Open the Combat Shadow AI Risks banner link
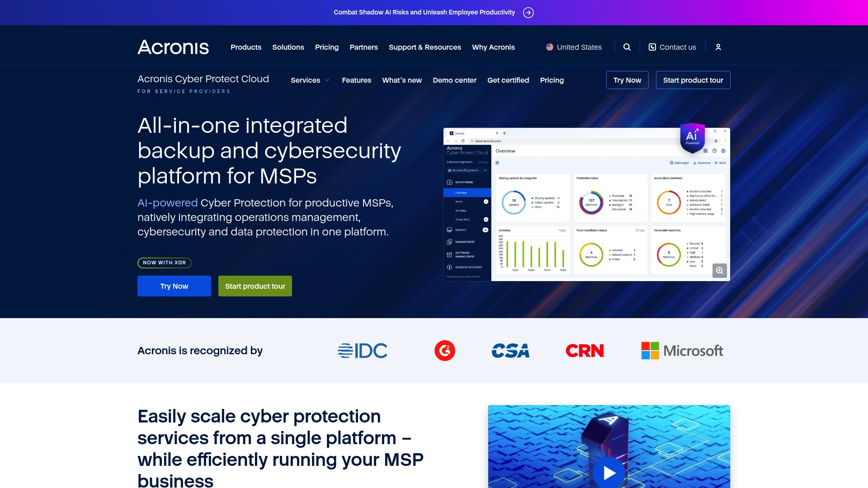The image size is (868, 488). pos(424,12)
